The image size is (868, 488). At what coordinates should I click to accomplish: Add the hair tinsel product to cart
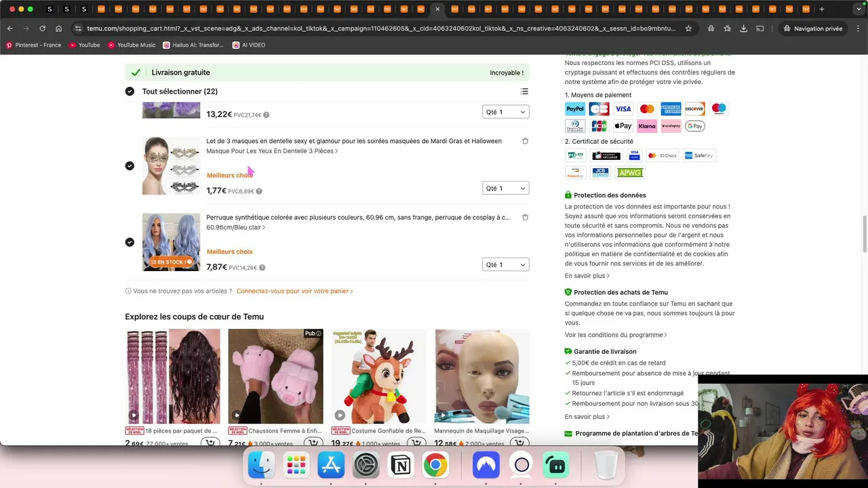210,443
